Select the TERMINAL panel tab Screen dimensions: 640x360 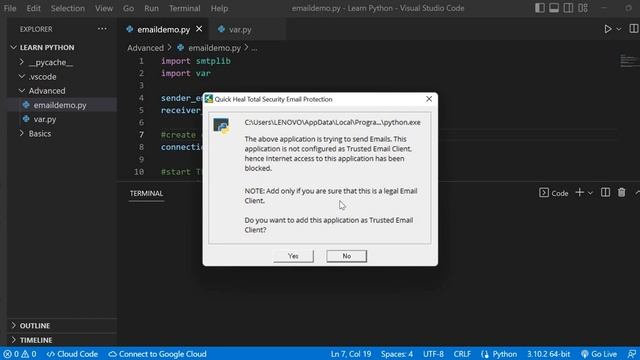pyautogui.click(x=146, y=193)
